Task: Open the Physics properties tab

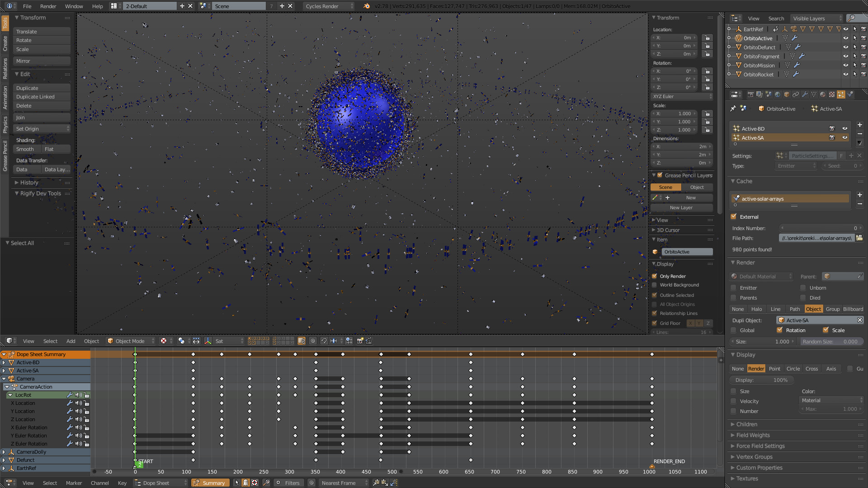Action: pyautogui.click(x=850, y=94)
